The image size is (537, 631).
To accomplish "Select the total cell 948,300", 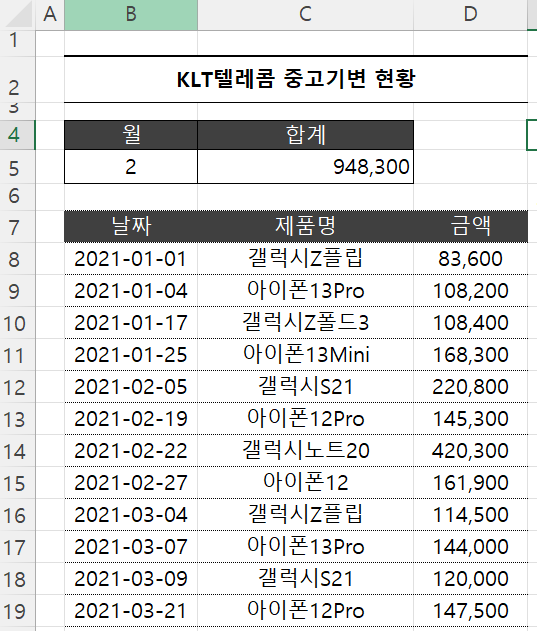I will 305,167.
